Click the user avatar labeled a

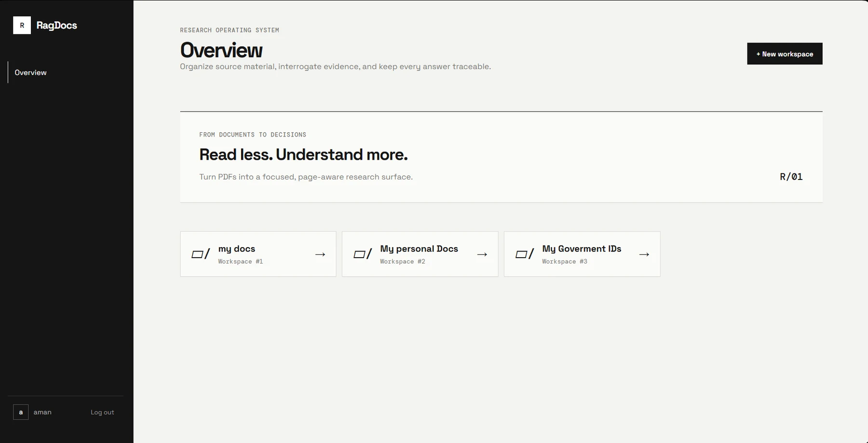click(x=21, y=412)
